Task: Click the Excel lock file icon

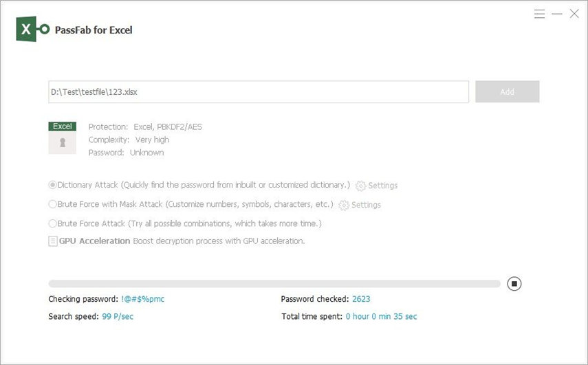Action: (x=63, y=142)
